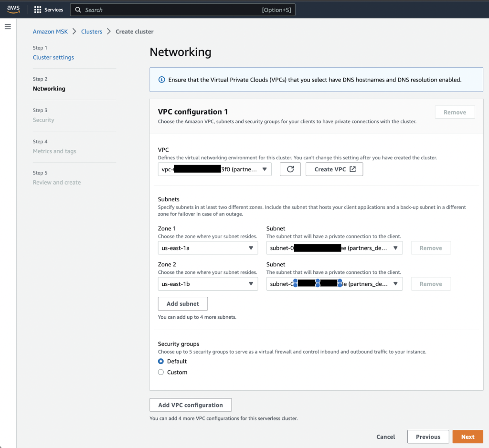The width and height of the screenshot is (489, 448).
Task: Open the sidebar hamburger menu icon
Action: click(x=8, y=26)
